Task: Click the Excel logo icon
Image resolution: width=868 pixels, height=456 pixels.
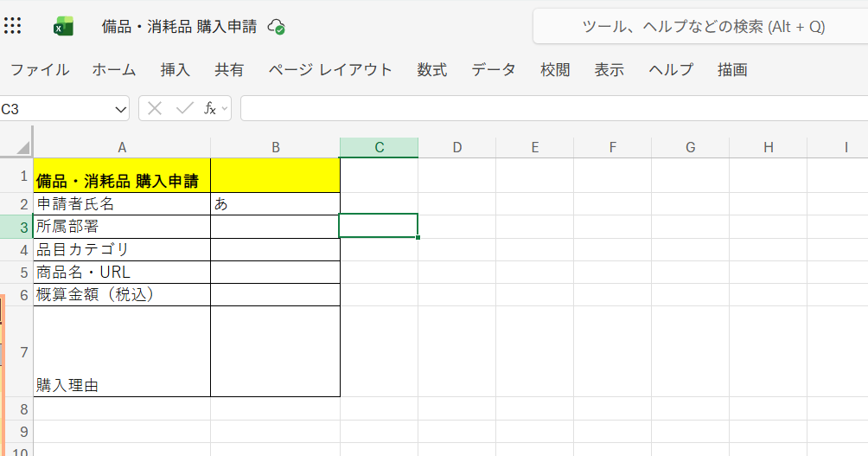Action: point(63,27)
